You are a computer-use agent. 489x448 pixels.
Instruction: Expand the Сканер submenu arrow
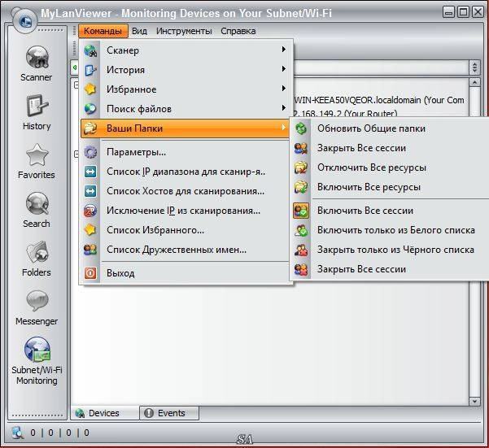283,50
